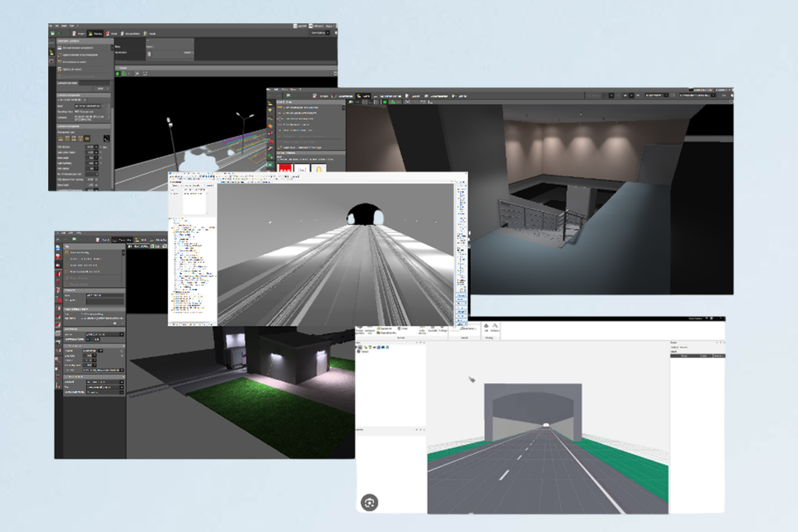798x532 pixels.
Task: Click the circular Google Lens camera icon
Action: click(x=369, y=503)
